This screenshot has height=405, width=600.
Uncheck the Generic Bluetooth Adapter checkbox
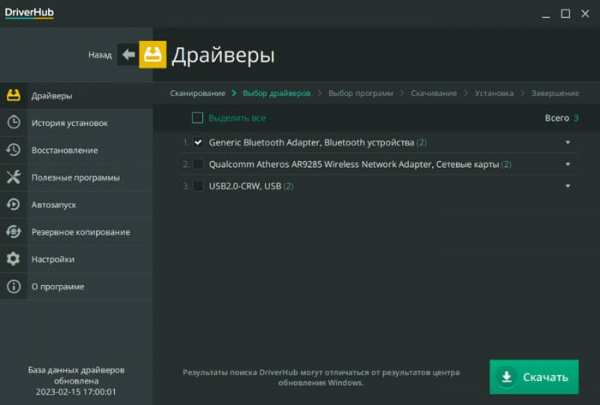pos(198,142)
